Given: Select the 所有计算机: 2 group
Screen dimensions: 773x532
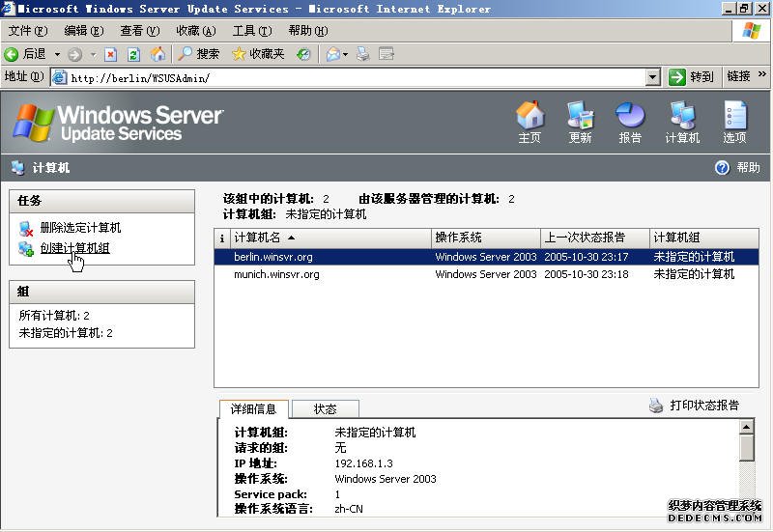Looking at the screenshot, I should click(54, 316).
